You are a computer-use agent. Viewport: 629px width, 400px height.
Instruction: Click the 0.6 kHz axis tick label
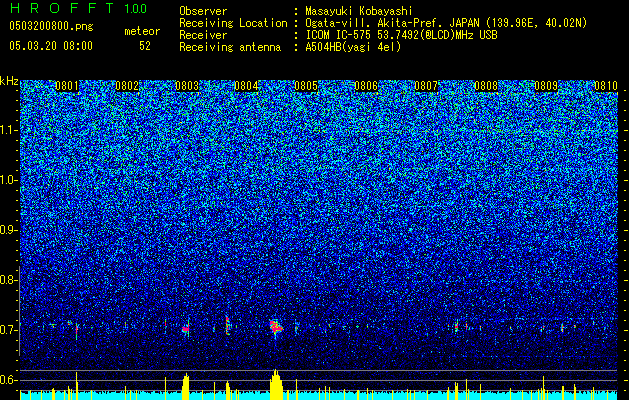[9, 380]
